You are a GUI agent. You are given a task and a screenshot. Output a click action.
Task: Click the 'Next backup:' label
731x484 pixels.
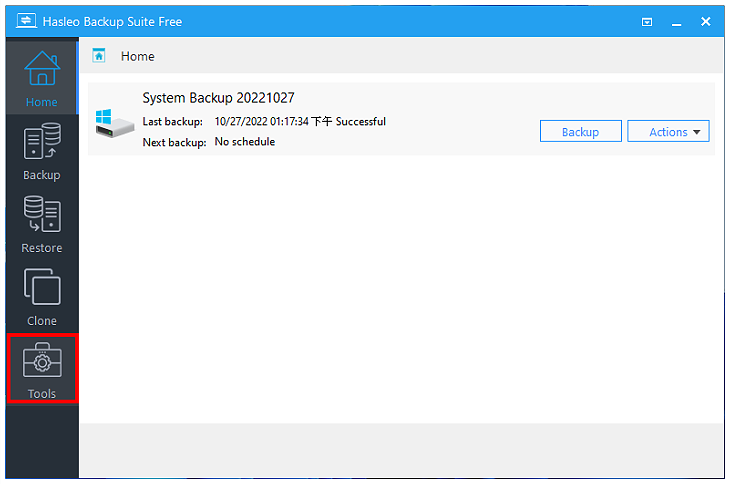[x=174, y=142]
